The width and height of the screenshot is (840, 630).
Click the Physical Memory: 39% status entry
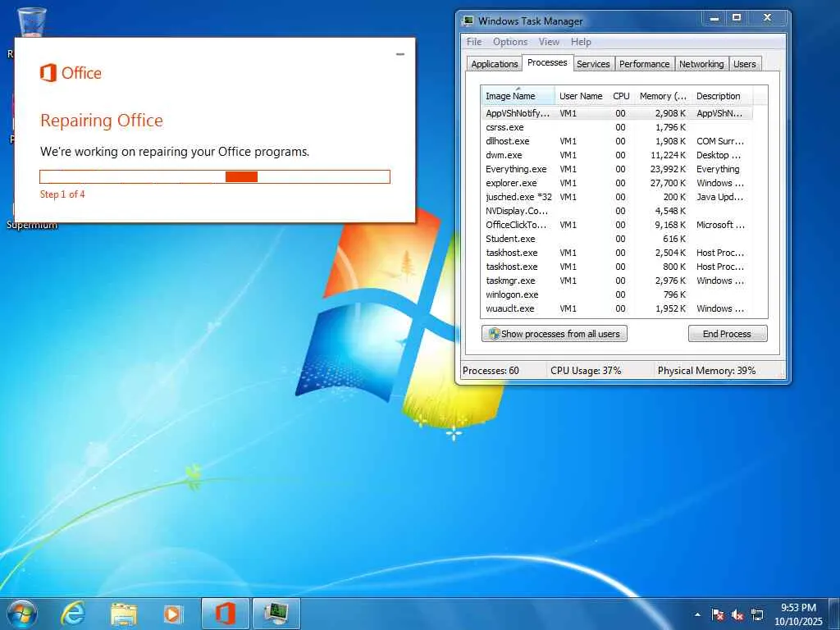point(706,370)
